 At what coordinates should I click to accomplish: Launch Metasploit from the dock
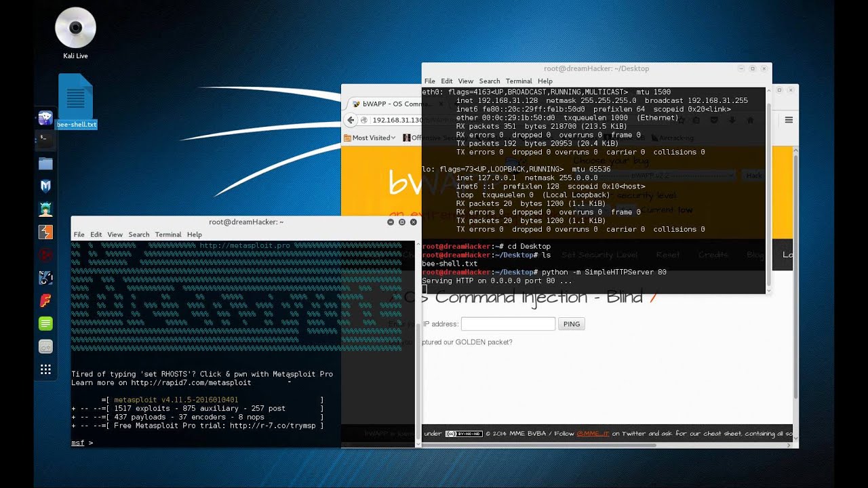click(45, 186)
